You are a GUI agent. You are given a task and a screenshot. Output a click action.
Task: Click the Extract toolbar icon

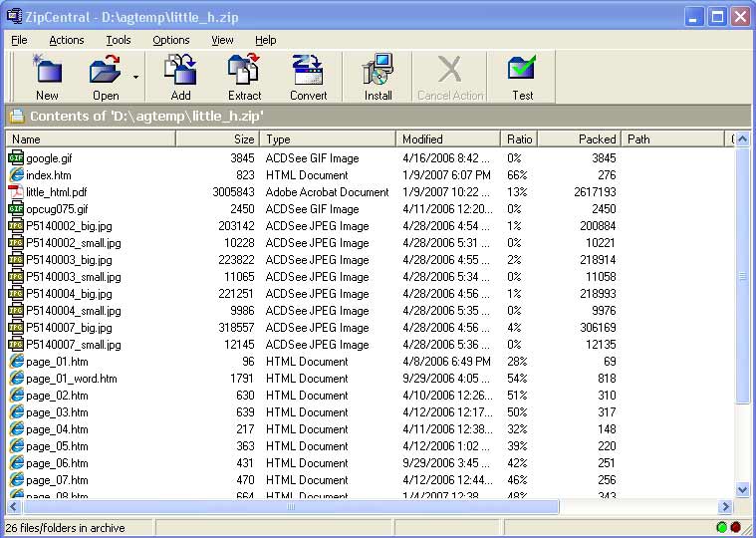[x=244, y=72]
